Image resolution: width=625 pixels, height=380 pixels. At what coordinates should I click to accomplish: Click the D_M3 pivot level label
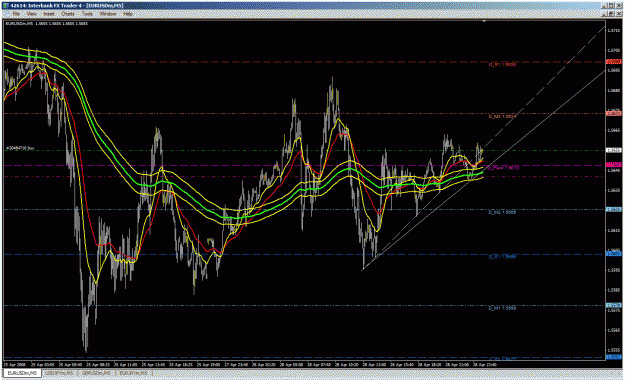tap(502, 116)
